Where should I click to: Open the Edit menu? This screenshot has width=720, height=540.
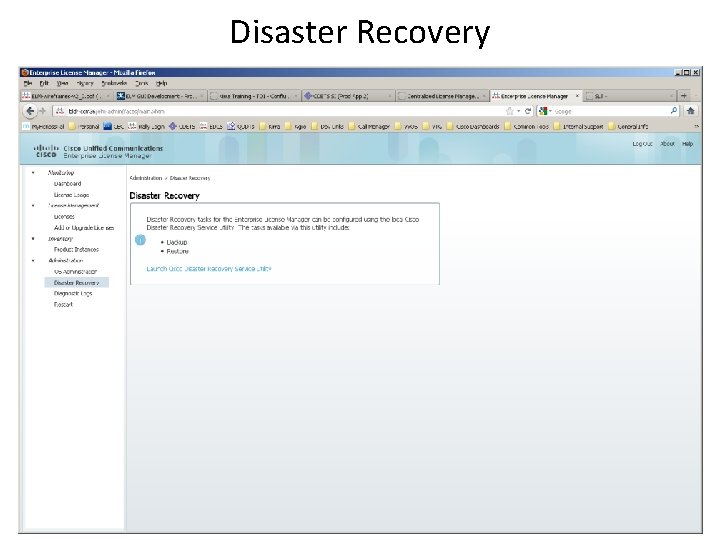pyautogui.click(x=44, y=83)
